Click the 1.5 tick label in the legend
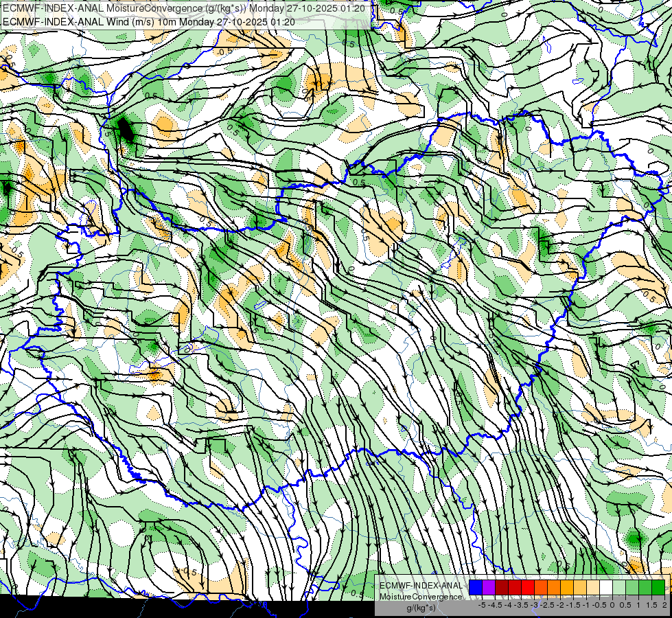Screen dimensions: 672x618 coord(652,605)
